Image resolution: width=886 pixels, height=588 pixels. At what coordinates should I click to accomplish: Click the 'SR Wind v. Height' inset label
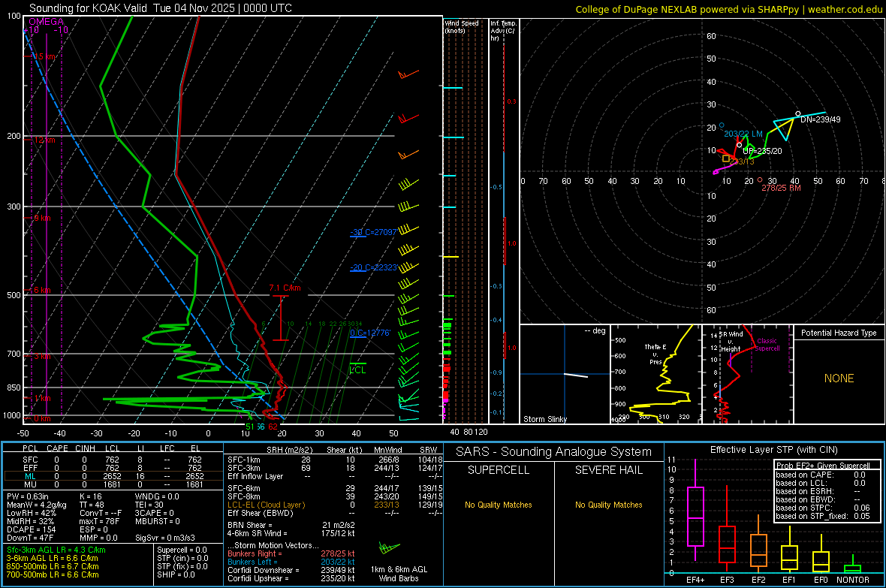click(731, 342)
